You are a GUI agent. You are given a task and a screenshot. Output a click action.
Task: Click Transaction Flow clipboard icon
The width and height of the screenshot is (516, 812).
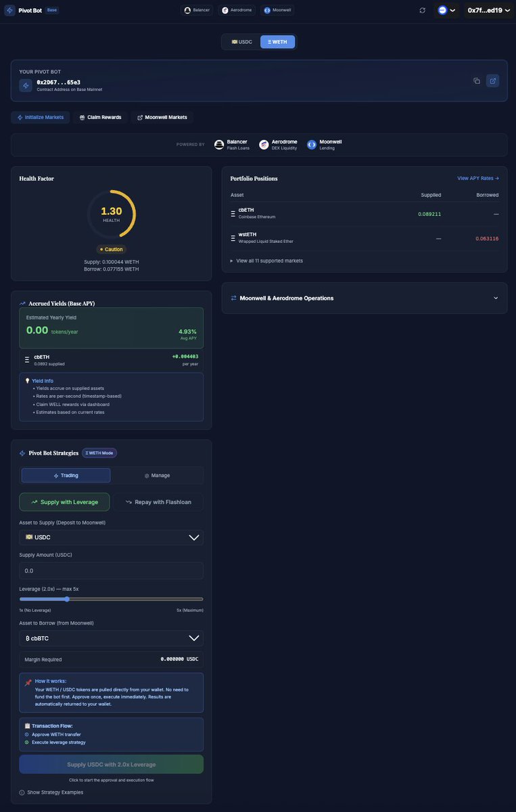28,725
